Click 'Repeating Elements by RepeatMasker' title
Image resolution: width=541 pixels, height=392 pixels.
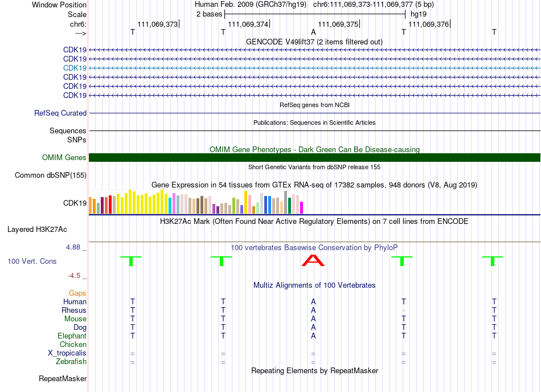[x=314, y=370]
